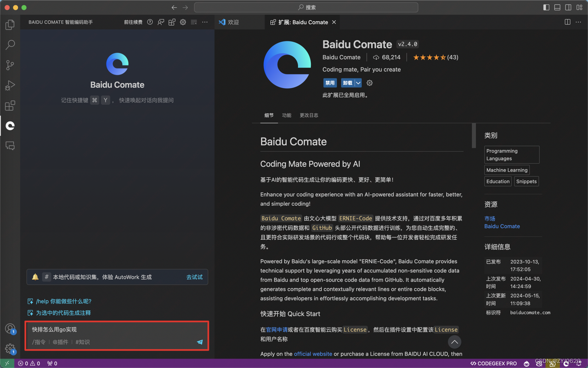Click the clear conversation icon in Comate header
Image resolution: width=588 pixels, height=368 pixels.
(194, 22)
